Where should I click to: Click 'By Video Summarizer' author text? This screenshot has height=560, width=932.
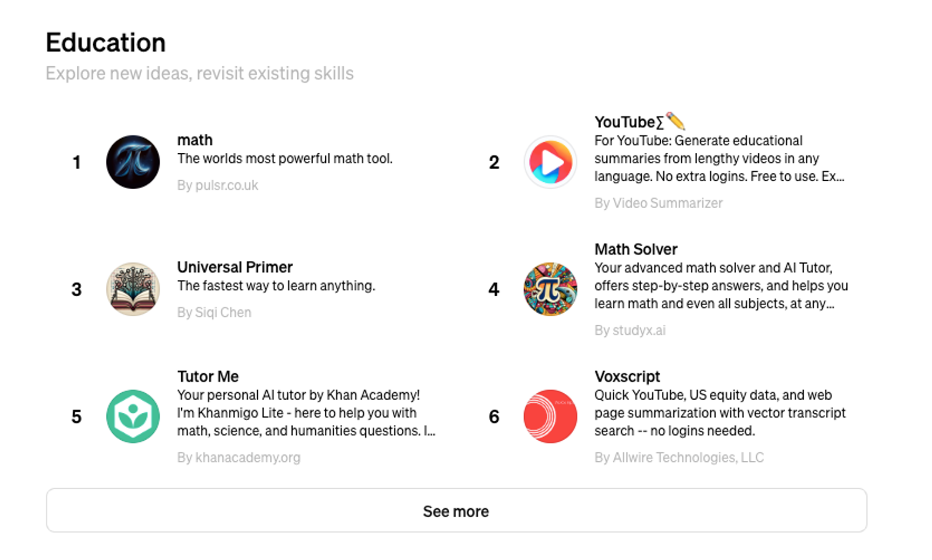(x=658, y=203)
